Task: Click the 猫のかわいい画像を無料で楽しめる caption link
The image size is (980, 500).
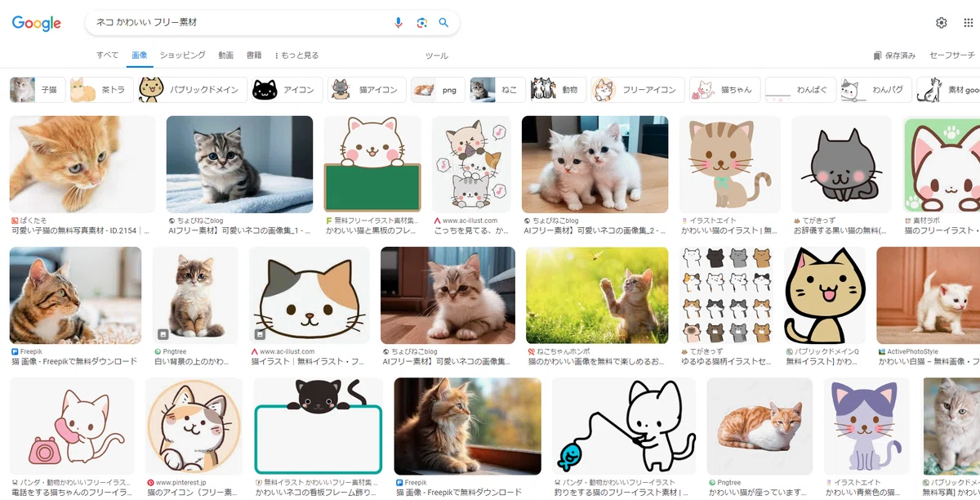Action: (597, 361)
